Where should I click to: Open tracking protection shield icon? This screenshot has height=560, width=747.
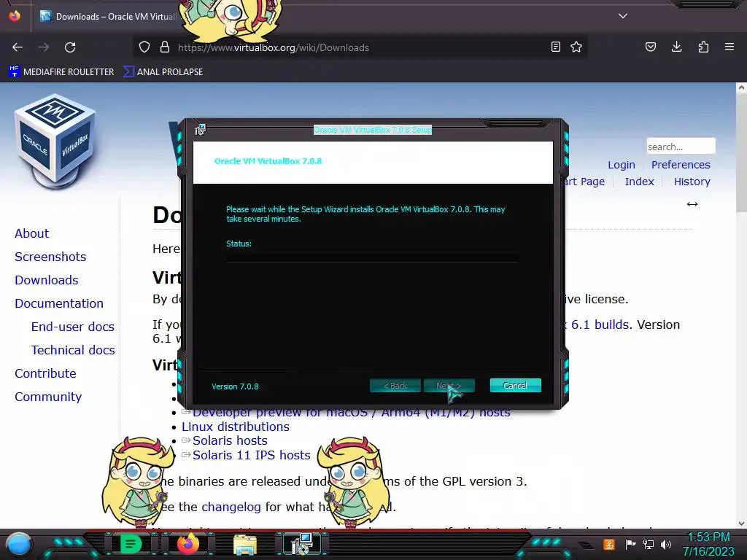(144, 47)
